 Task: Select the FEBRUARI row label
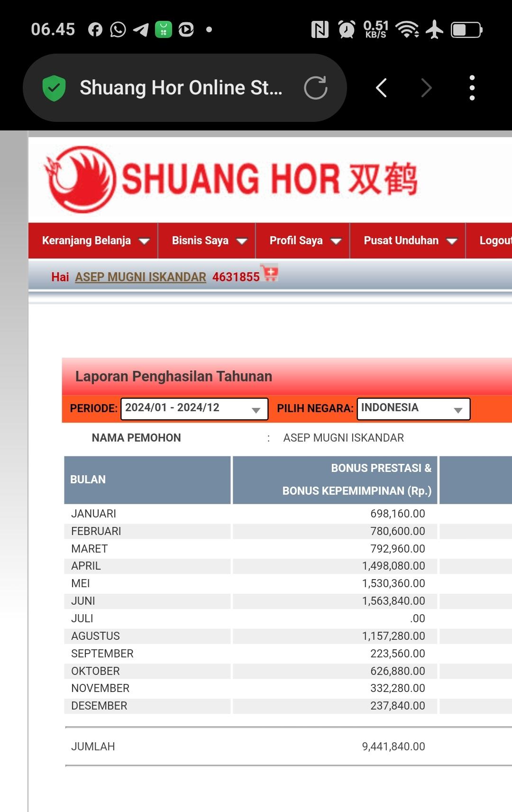pos(96,531)
